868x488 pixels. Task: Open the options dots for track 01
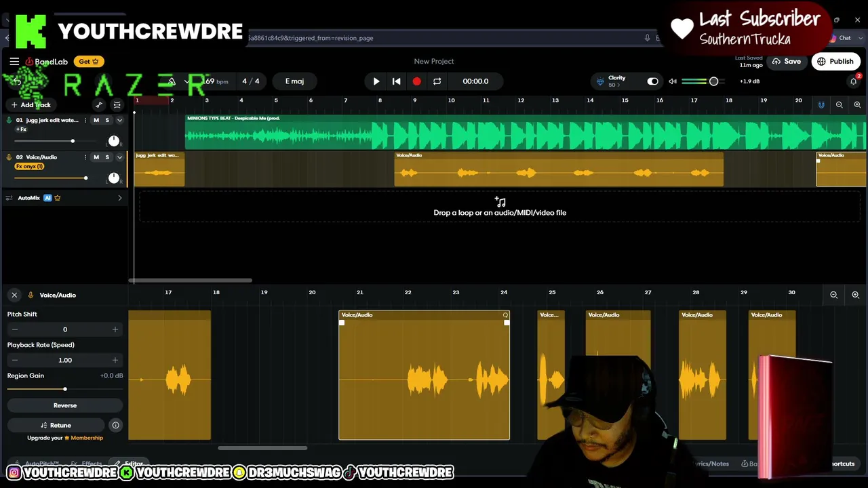coord(85,121)
